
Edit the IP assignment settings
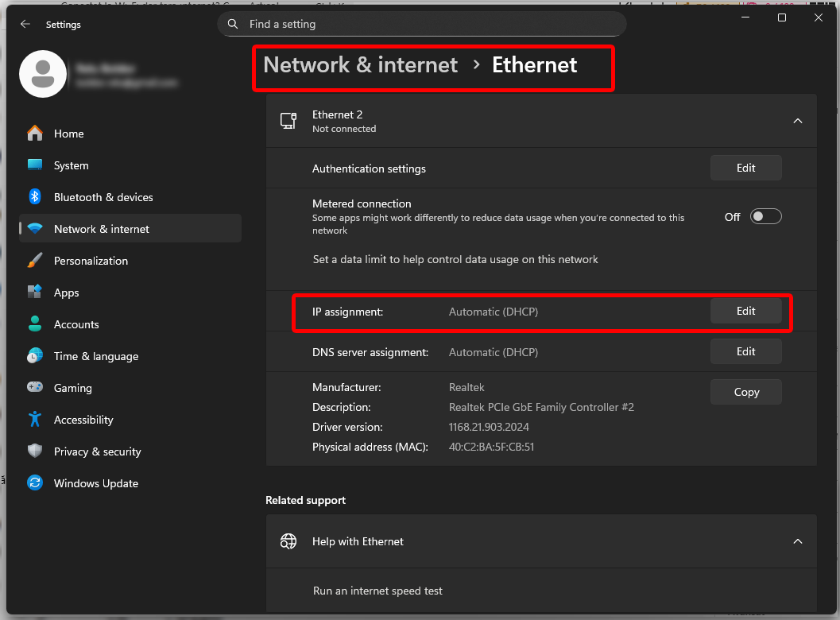(x=745, y=311)
